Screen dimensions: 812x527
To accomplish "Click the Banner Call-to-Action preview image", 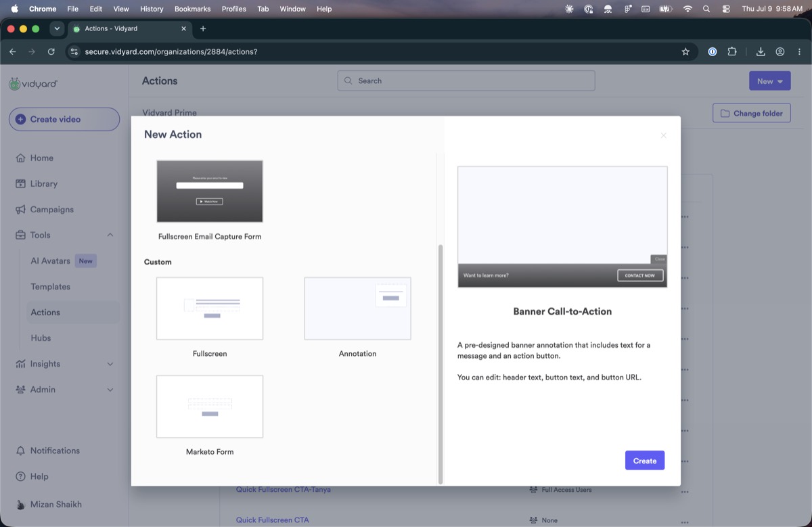I will (x=562, y=227).
